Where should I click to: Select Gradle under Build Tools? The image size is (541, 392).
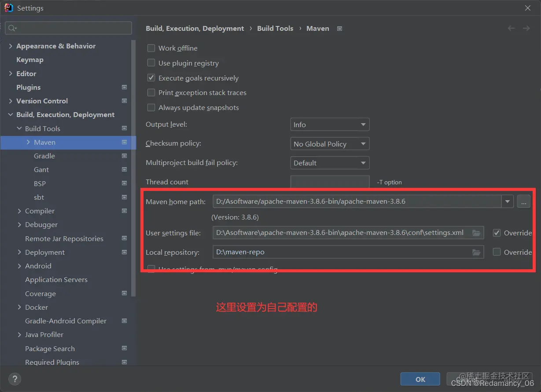(x=44, y=156)
